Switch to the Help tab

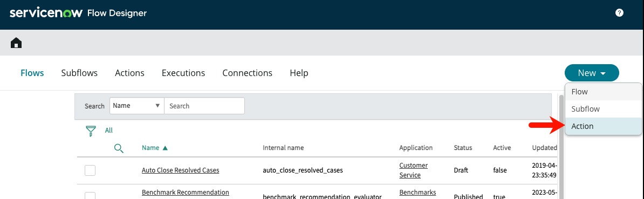(x=299, y=73)
